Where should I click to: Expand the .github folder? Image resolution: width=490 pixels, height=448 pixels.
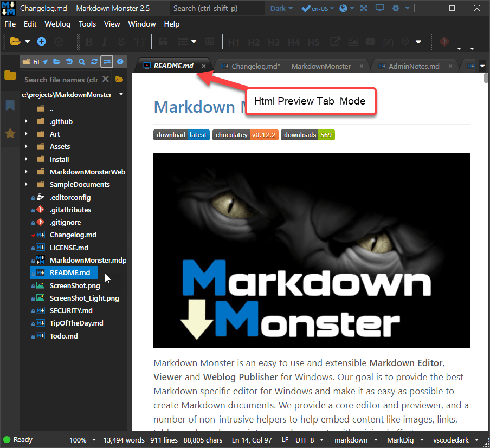click(26, 121)
